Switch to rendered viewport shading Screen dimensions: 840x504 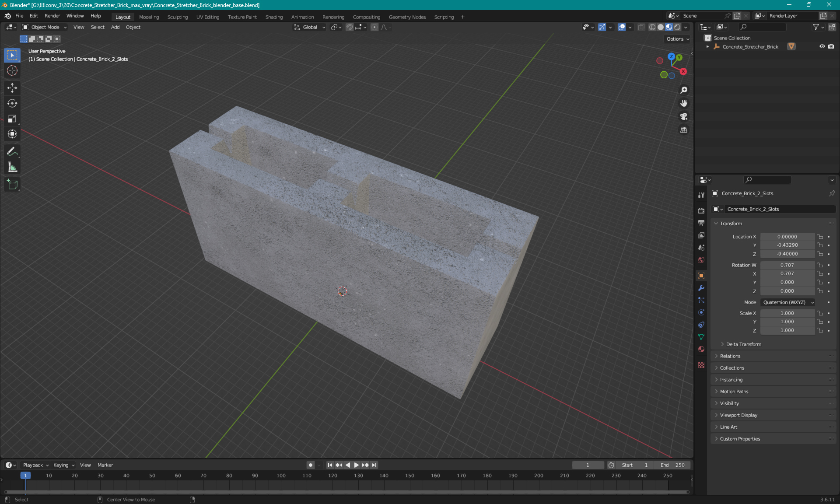click(x=677, y=27)
